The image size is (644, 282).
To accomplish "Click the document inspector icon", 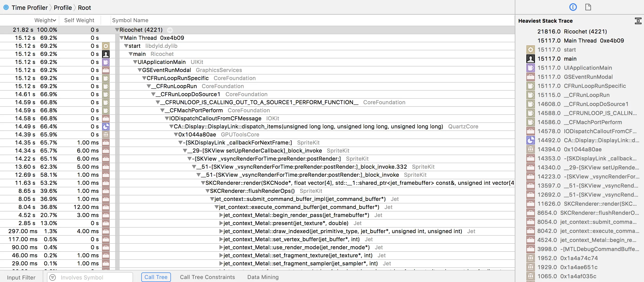I will click(588, 7).
